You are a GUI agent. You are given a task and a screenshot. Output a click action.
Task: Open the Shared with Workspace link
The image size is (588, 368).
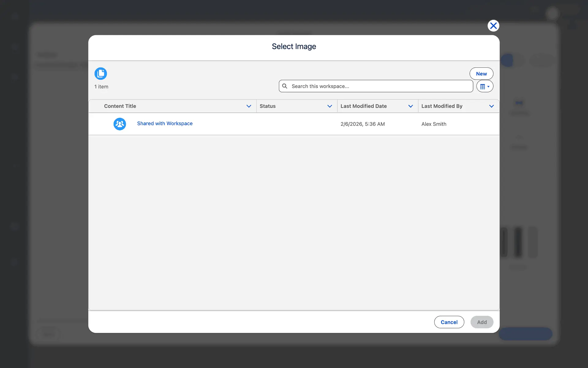pyautogui.click(x=165, y=123)
